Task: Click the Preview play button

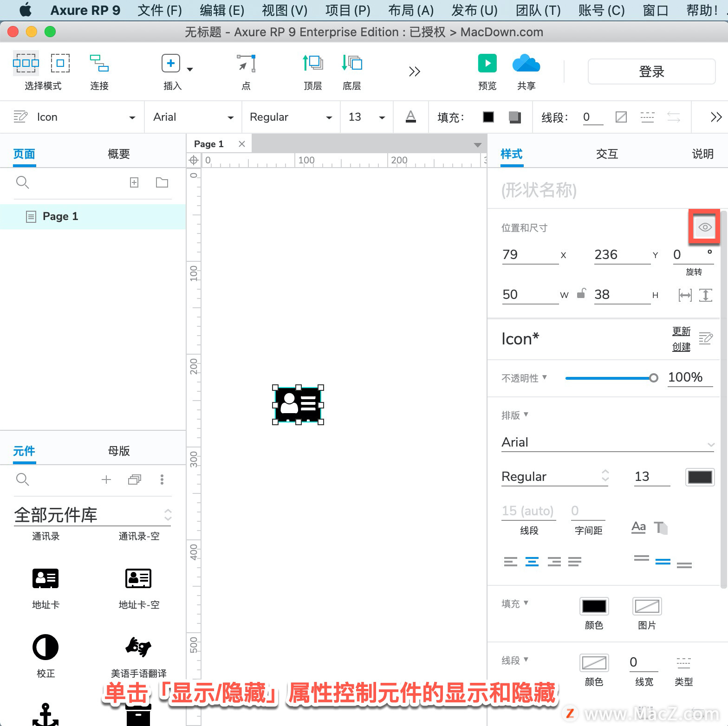Action: [487, 63]
